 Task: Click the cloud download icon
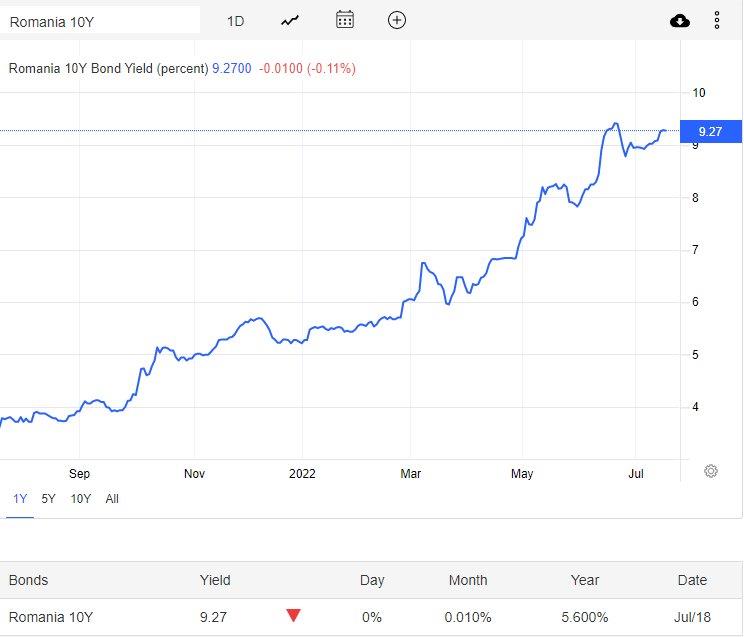[x=680, y=20]
